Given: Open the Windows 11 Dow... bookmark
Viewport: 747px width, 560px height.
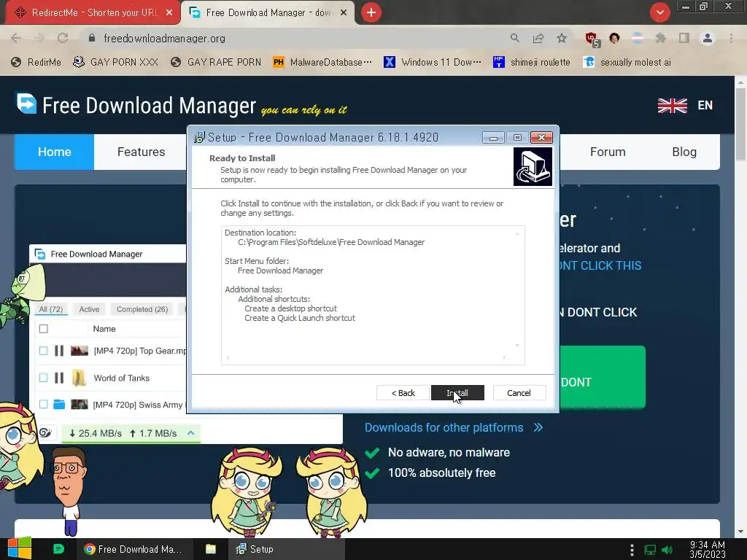Looking at the screenshot, I should (433, 62).
